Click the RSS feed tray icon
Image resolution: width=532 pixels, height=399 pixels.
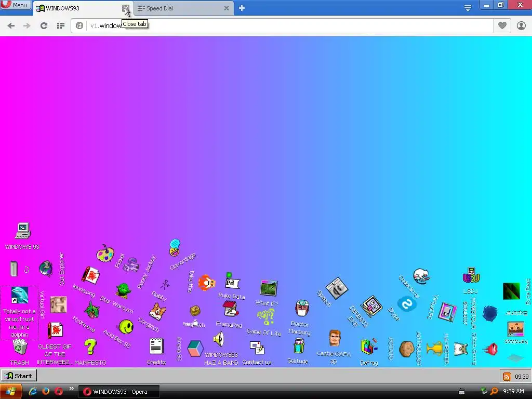[x=507, y=377]
